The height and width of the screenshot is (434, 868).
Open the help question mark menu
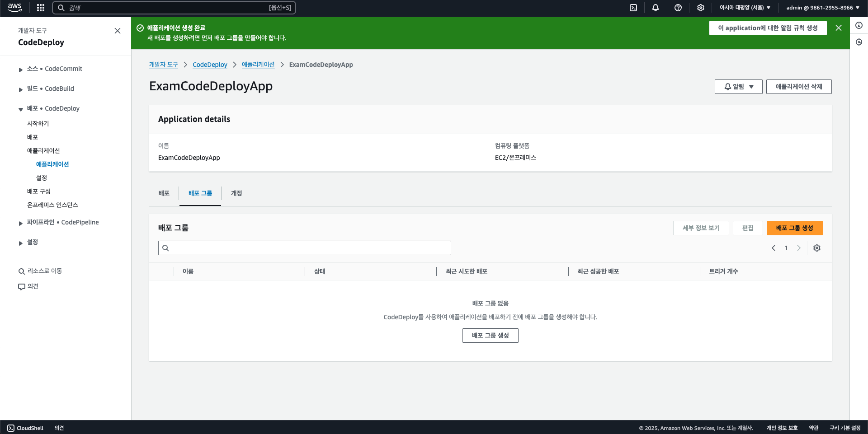pyautogui.click(x=678, y=8)
